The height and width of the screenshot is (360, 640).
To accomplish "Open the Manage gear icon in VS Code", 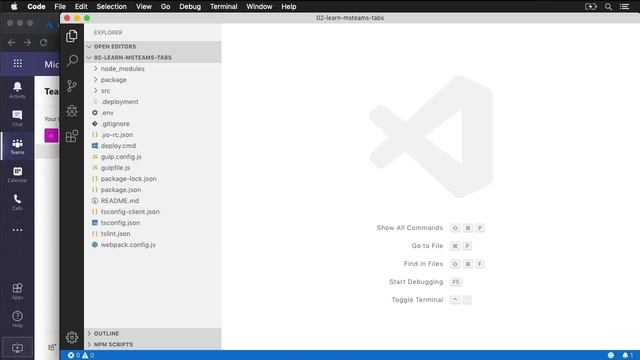I will [x=72, y=337].
